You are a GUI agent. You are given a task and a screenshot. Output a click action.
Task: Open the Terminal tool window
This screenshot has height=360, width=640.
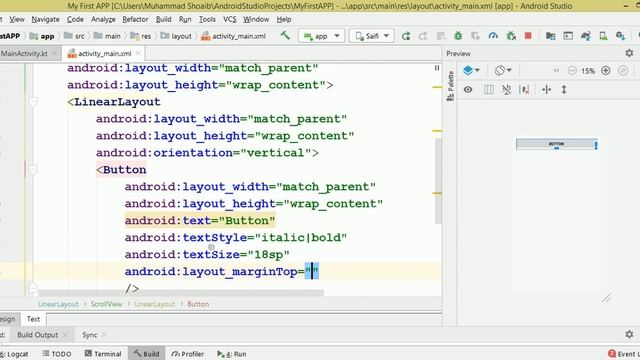coord(103,353)
